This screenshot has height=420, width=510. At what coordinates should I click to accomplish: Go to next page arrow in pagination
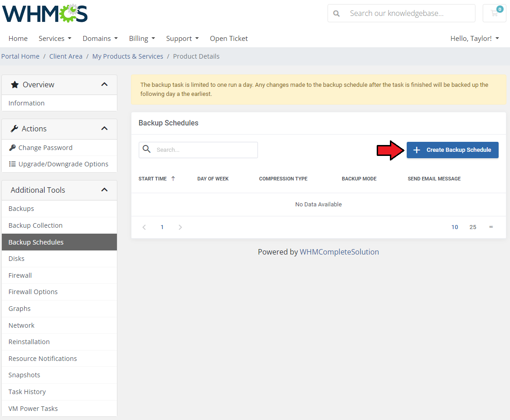180,227
